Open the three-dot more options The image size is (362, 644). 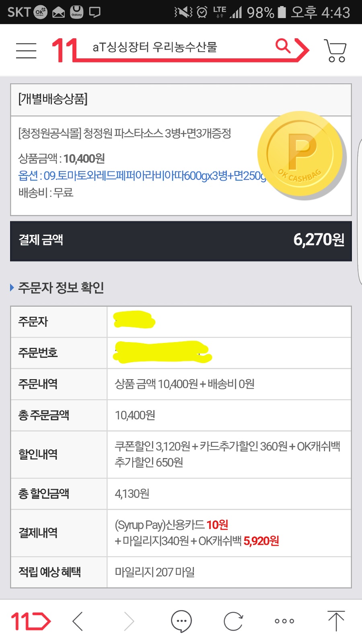284,621
